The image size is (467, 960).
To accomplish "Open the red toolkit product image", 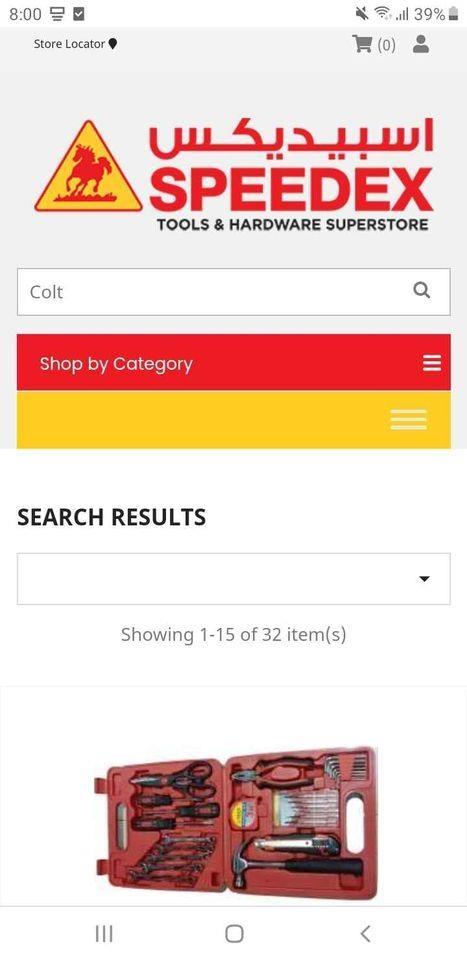I will click(x=236, y=822).
